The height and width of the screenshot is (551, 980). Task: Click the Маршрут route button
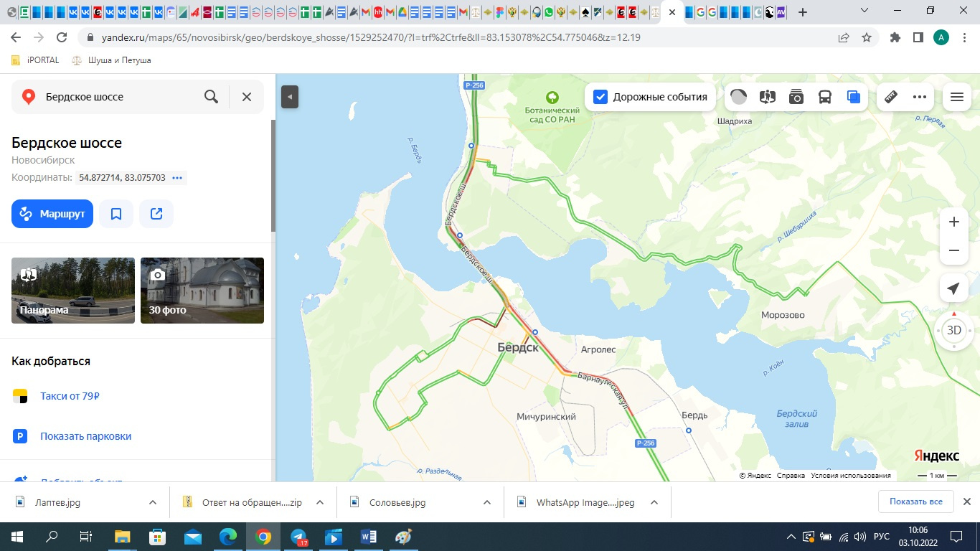52,214
